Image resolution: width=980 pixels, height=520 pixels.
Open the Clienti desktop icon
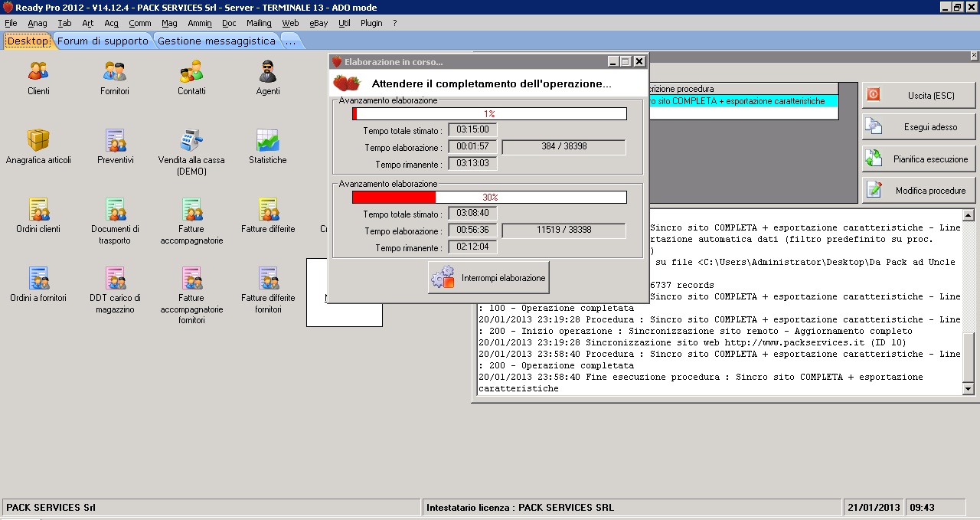click(x=38, y=78)
